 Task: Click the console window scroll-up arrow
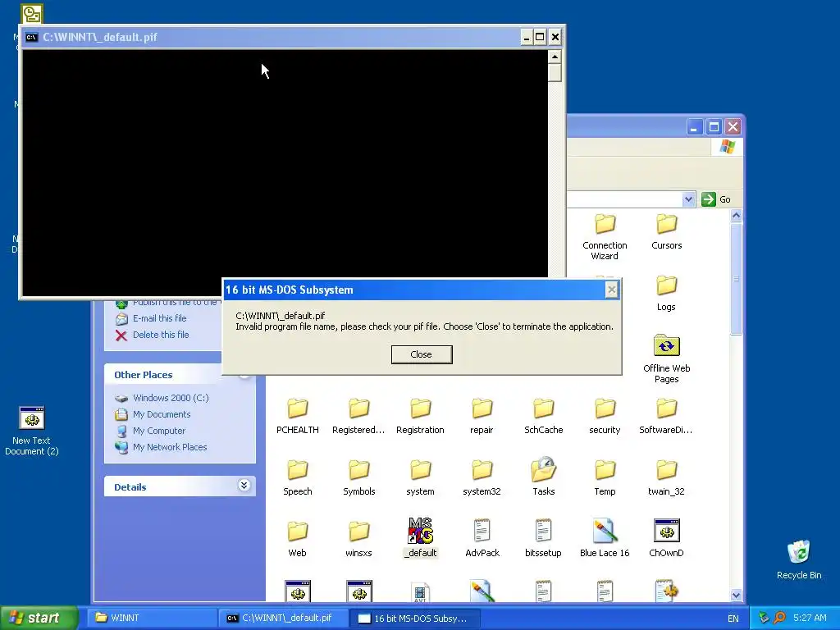555,57
